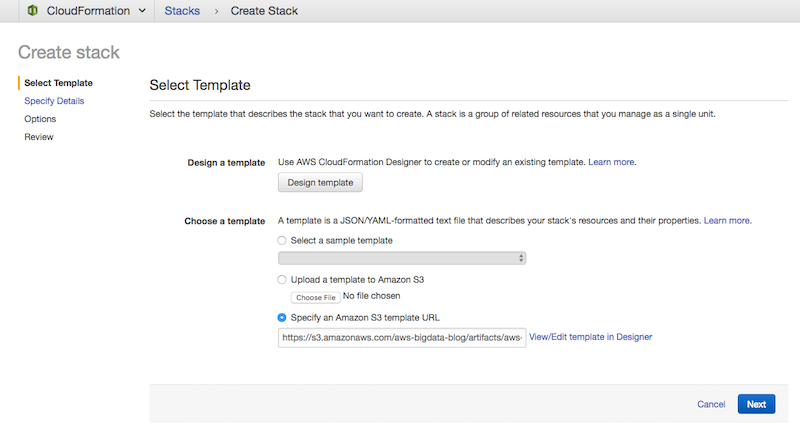Select Upload a template to Amazon S3 radio
Screen dimensions: 800x430
pyautogui.click(x=282, y=279)
